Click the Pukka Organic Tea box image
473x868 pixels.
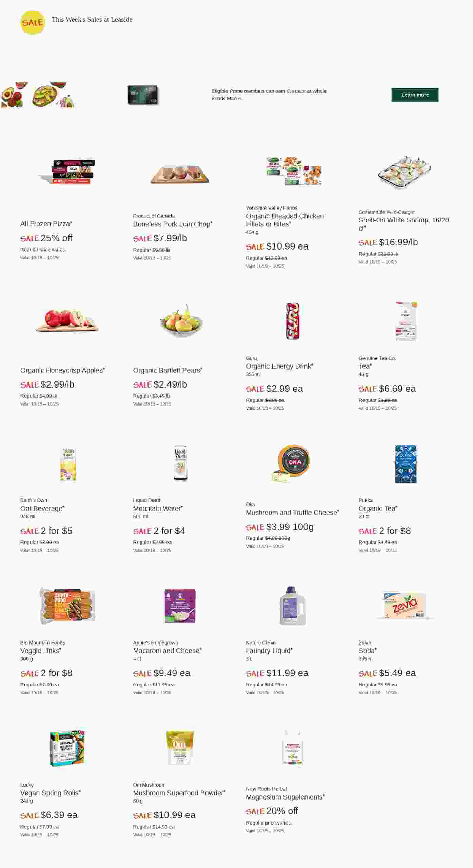pos(406,464)
